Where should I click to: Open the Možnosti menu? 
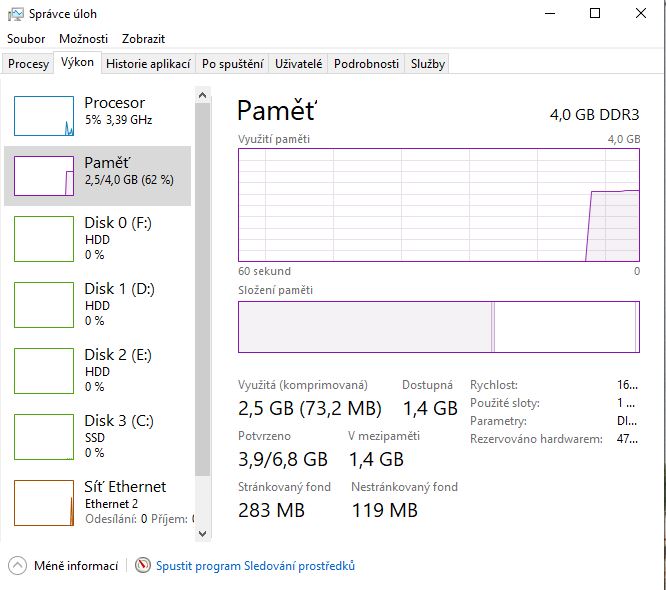click(x=83, y=39)
